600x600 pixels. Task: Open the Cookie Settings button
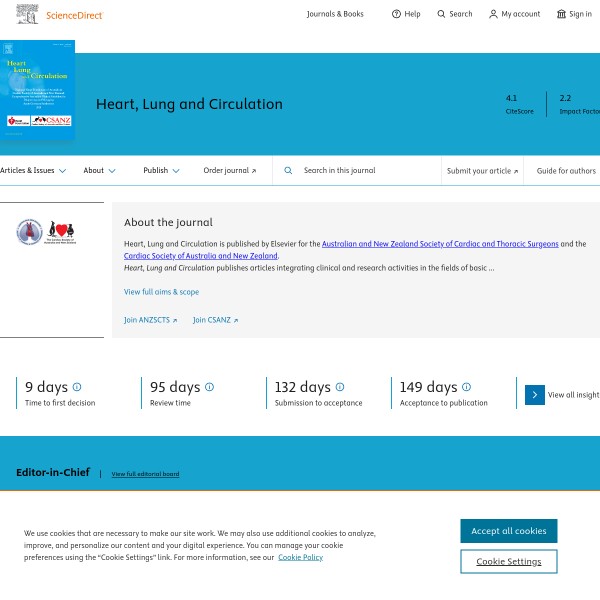click(x=508, y=561)
